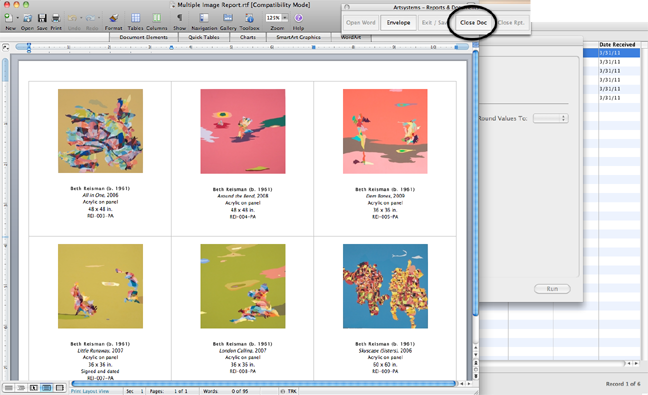Insert a table using the Tables icon
648x395 pixels.
pos(136,18)
